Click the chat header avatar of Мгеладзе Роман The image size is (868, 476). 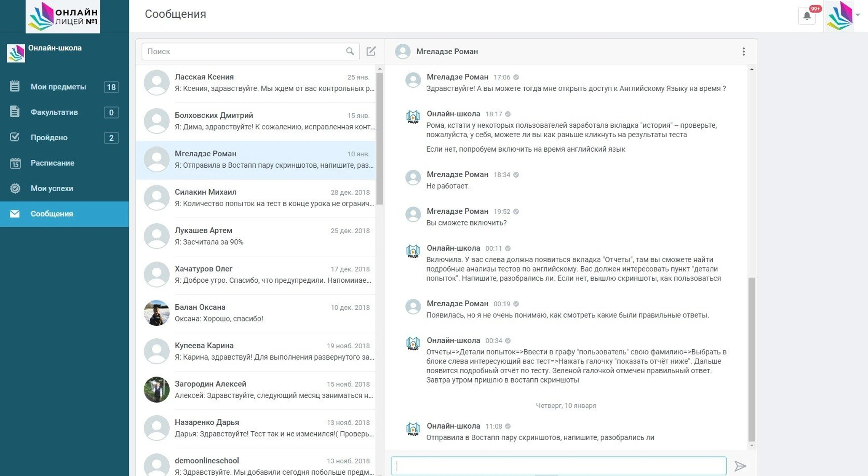[403, 52]
